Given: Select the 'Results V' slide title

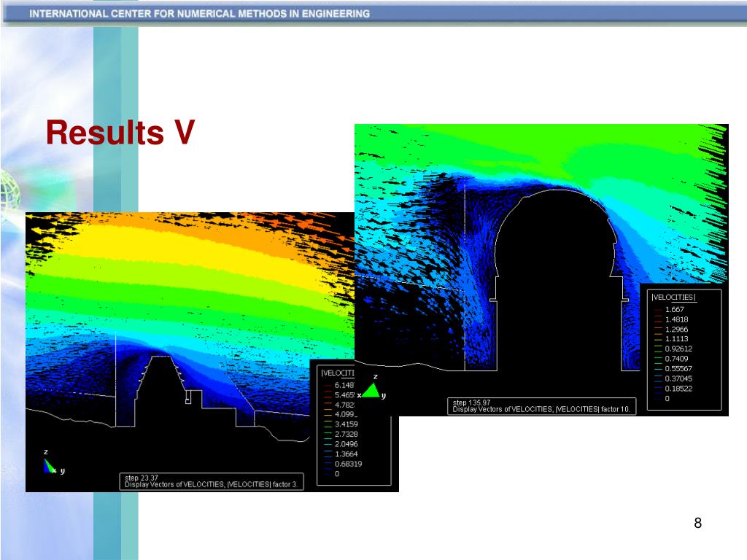Looking at the screenshot, I should [120, 132].
